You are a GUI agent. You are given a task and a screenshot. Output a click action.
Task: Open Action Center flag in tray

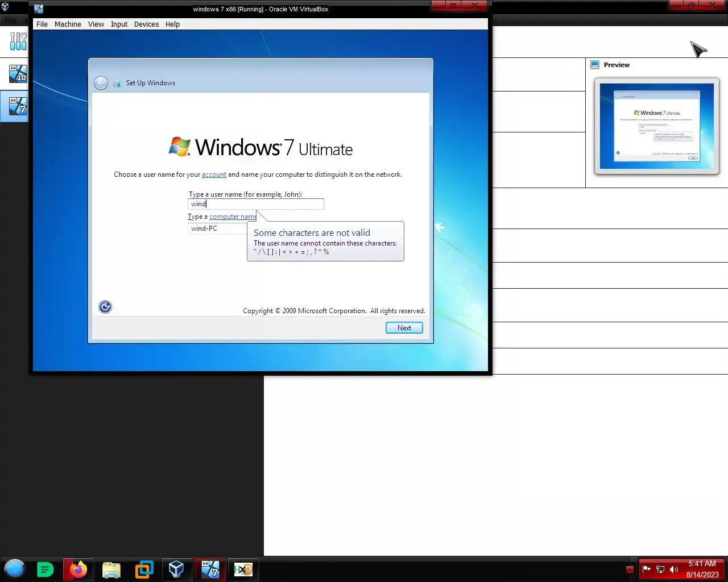(646, 569)
